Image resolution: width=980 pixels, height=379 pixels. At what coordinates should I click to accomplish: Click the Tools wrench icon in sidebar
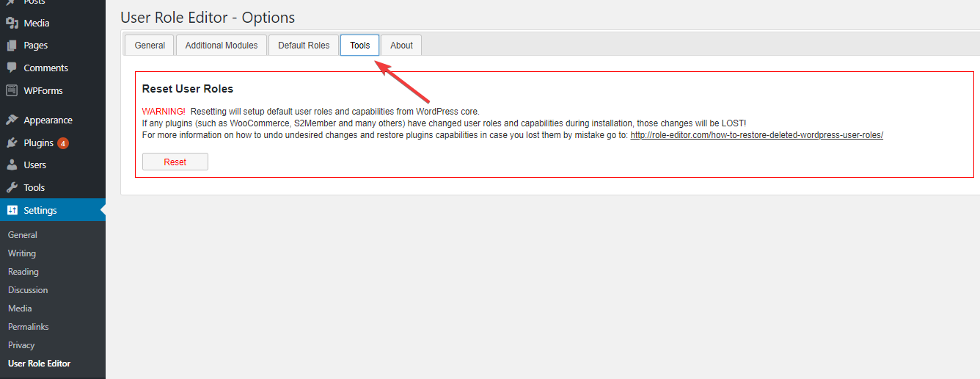pyautogui.click(x=12, y=187)
